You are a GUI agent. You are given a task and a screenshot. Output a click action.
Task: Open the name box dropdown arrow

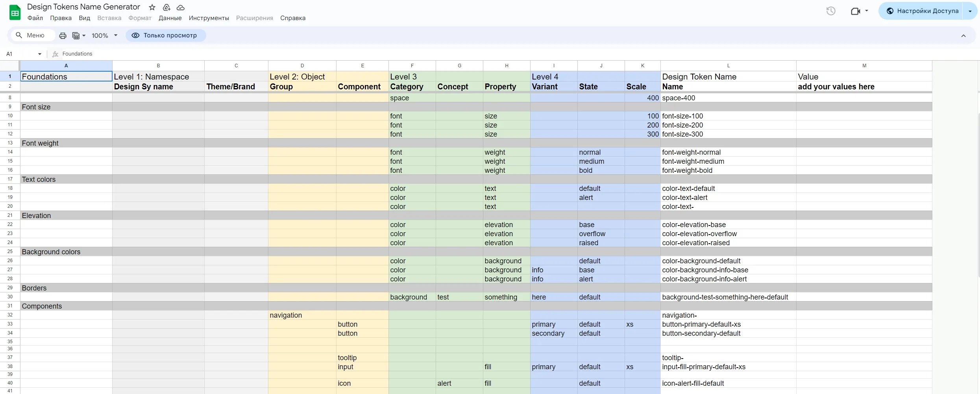tap(40, 54)
